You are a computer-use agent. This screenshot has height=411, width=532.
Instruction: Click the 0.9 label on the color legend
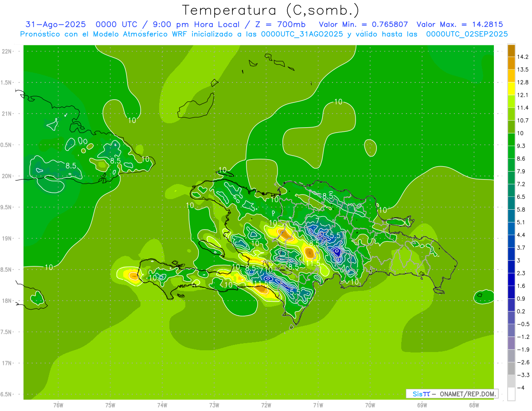[x=521, y=299]
